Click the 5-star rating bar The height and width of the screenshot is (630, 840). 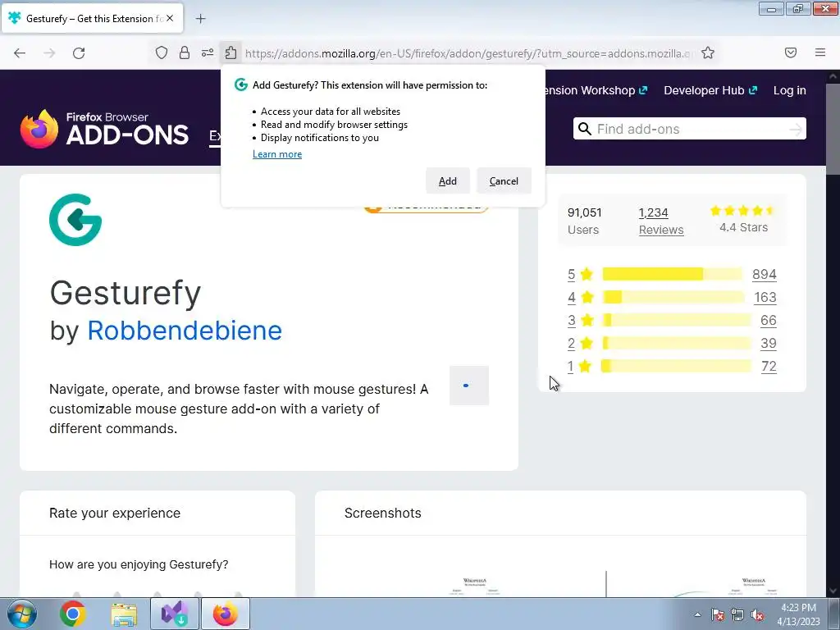pos(673,274)
